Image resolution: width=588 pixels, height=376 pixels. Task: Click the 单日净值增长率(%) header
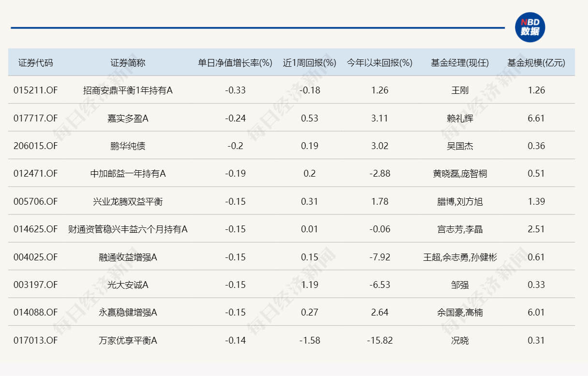pyautogui.click(x=235, y=63)
